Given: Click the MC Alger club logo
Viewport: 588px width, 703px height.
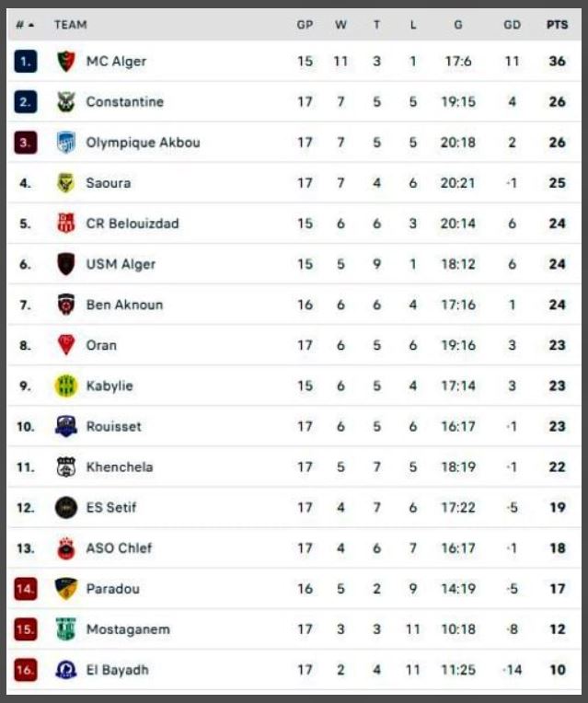Looking at the screenshot, I should tap(66, 62).
